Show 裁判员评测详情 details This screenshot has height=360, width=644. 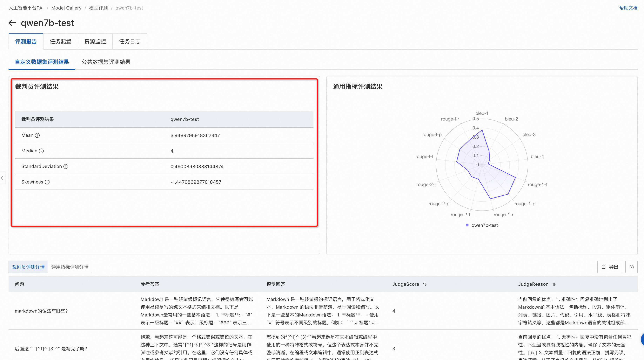[28, 267]
